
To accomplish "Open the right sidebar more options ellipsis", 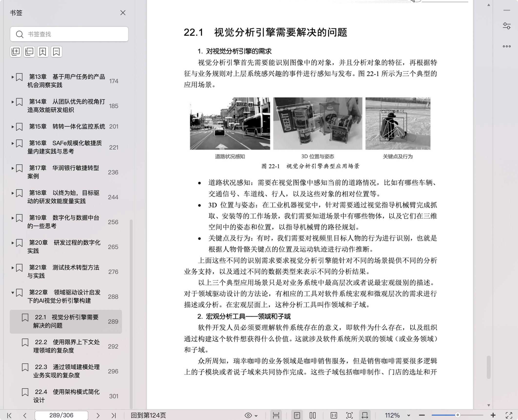I will click(507, 46).
